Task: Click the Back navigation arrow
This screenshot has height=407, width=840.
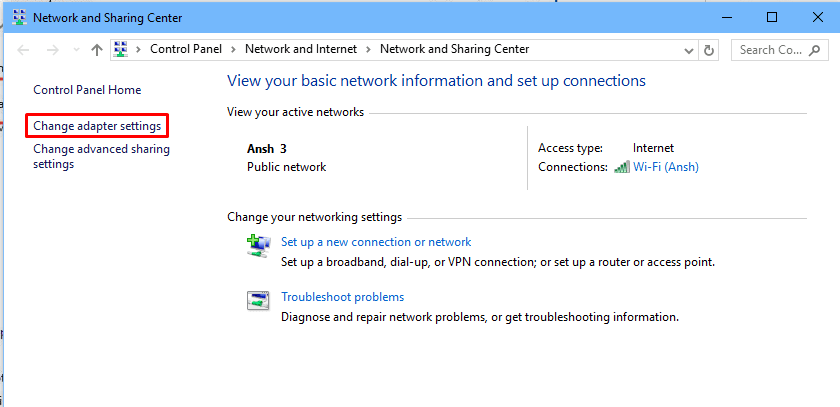Action: (x=23, y=50)
